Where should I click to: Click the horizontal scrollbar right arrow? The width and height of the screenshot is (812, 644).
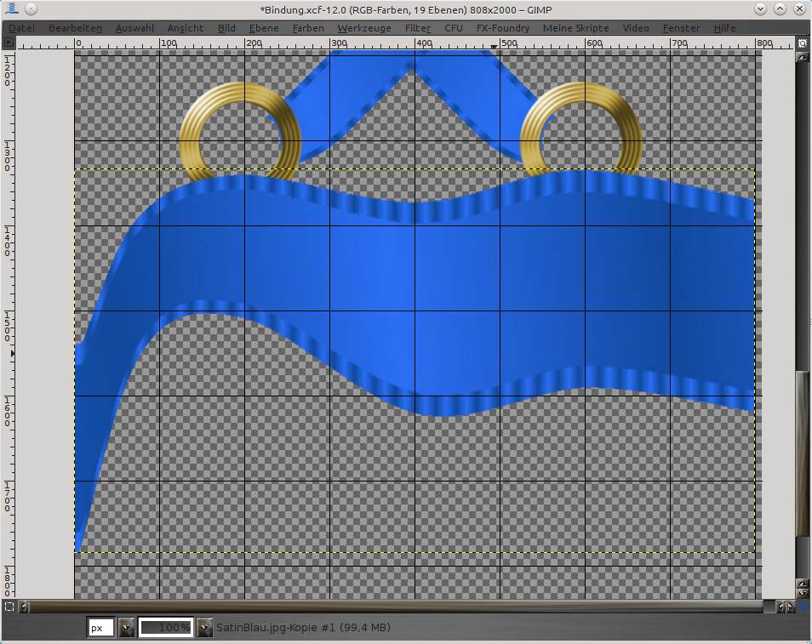(791, 607)
